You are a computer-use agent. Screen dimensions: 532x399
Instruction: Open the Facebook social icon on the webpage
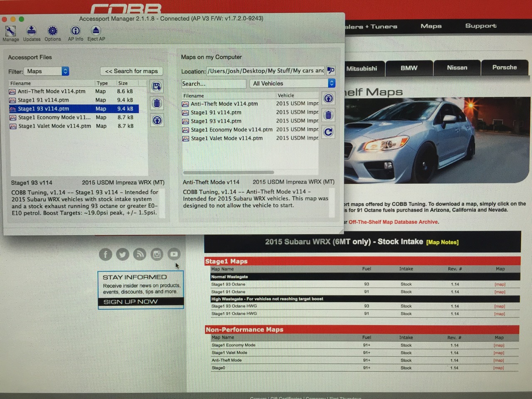[106, 254]
